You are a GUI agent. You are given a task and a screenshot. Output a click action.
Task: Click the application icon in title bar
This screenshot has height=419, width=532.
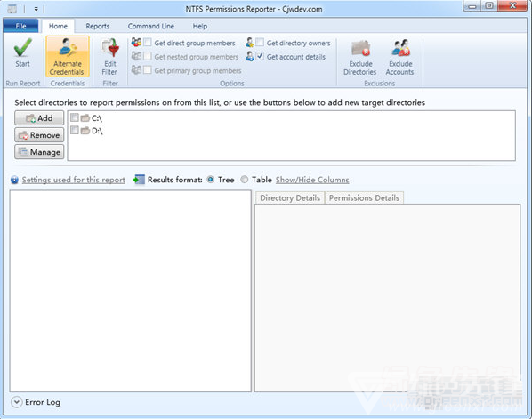point(12,9)
